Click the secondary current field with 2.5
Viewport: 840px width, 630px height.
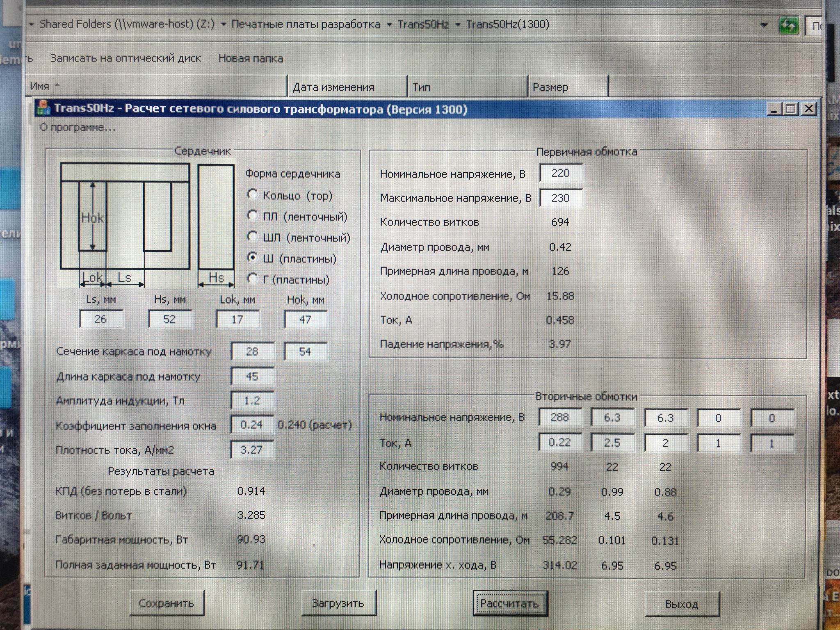[612, 443]
